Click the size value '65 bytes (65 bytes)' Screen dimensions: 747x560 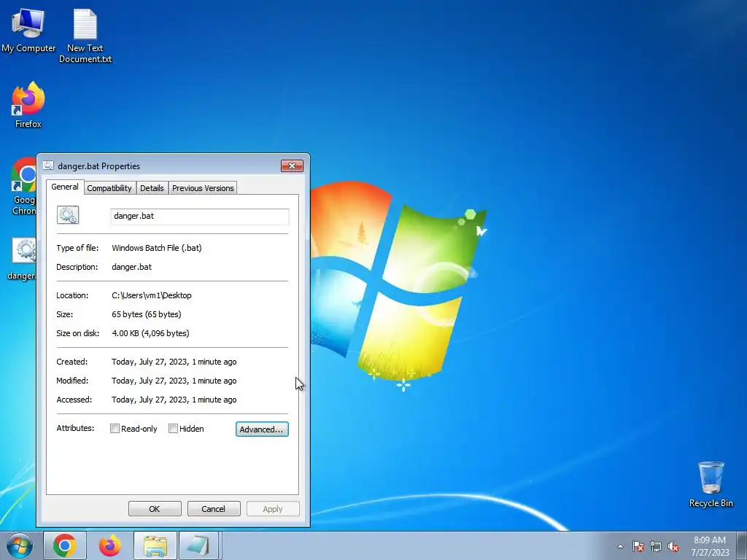pyautogui.click(x=146, y=314)
